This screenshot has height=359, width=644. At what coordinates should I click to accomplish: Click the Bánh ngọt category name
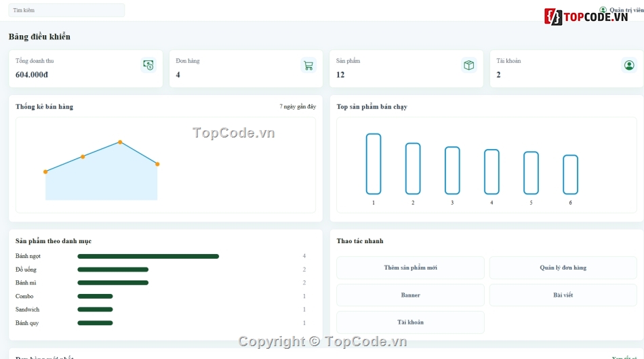(28, 256)
